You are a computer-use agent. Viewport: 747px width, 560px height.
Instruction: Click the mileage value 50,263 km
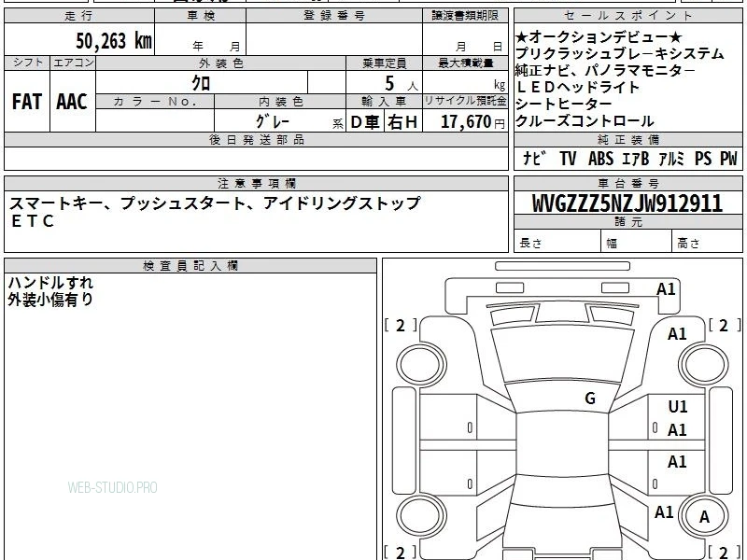point(113,40)
